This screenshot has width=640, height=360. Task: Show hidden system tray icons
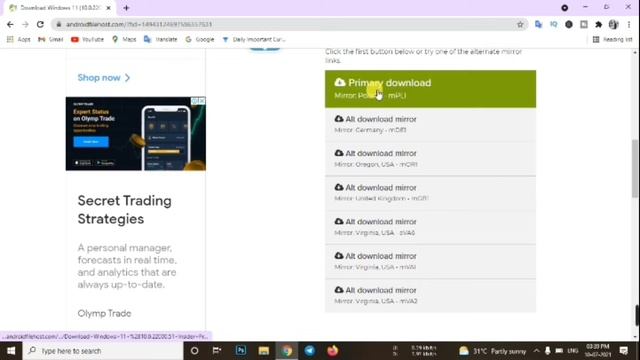536,351
